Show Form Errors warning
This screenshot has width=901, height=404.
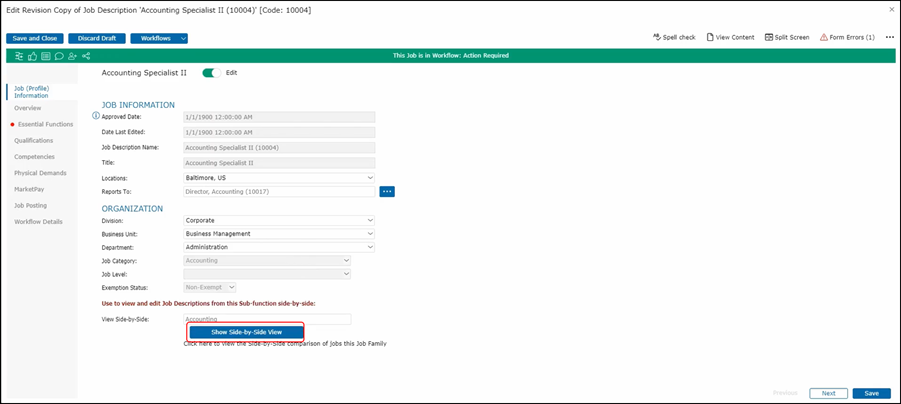[x=847, y=37]
